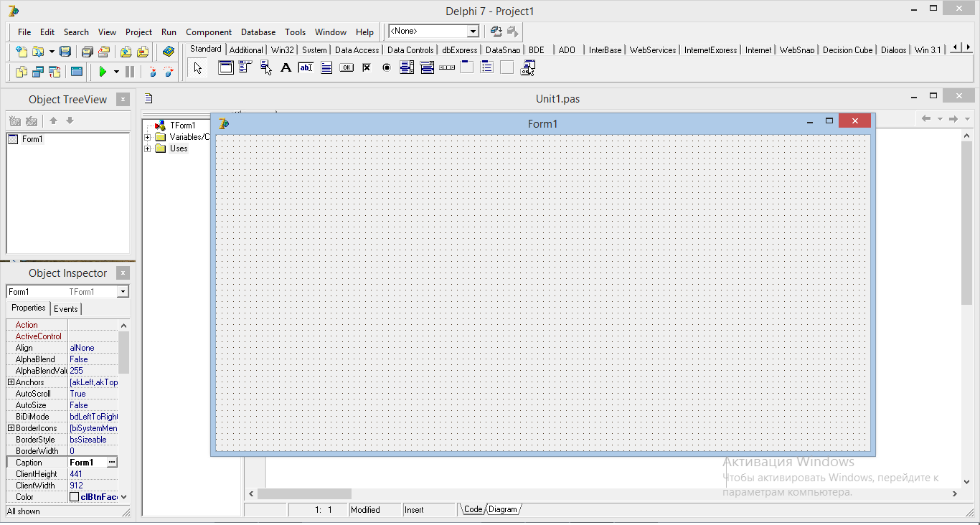Open the dropdown arrow beside Open icon
This screenshot has width=980, height=525.
tap(52, 52)
